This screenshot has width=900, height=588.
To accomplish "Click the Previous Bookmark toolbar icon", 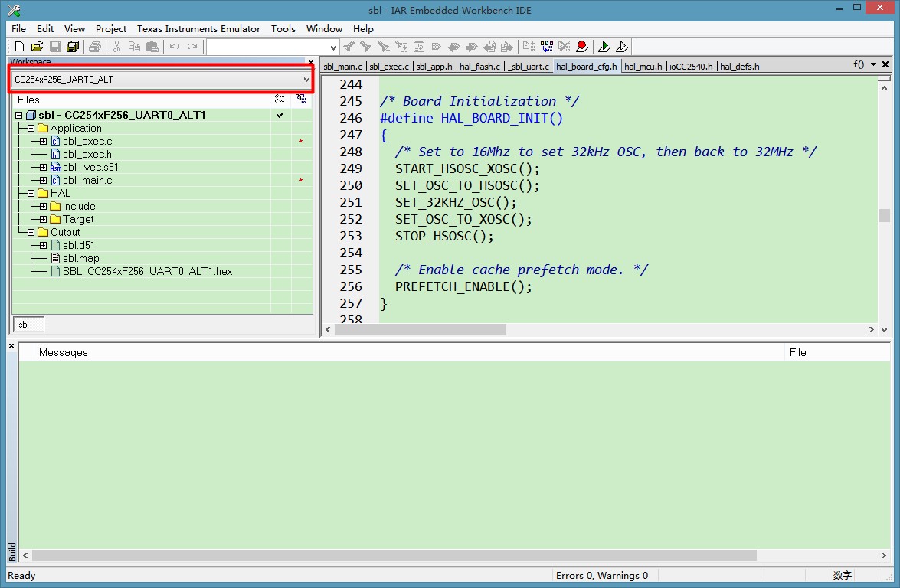I will 454,47.
